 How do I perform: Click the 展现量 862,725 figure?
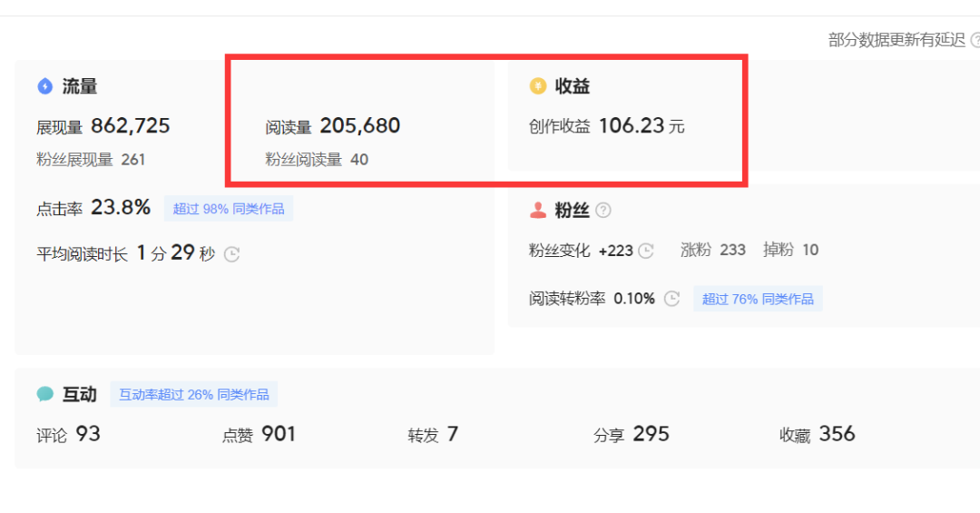pyautogui.click(x=130, y=126)
